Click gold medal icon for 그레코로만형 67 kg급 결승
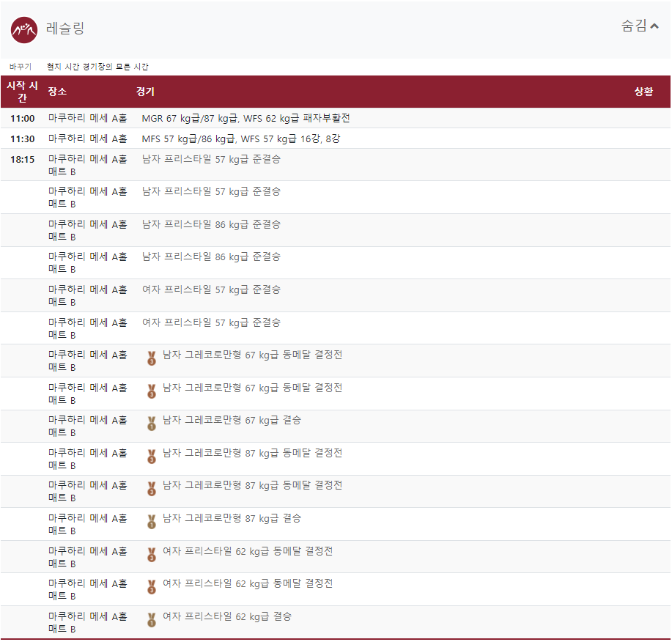This screenshot has width=672, height=642. tap(152, 424)
